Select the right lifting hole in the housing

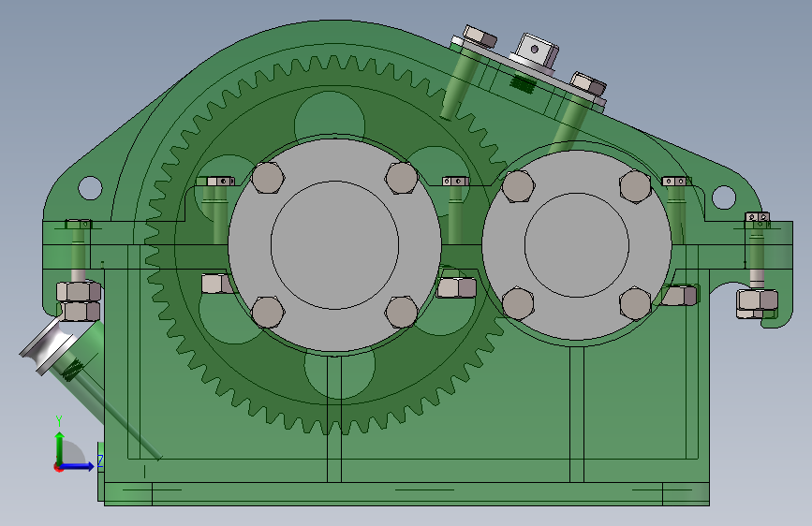coord(723,197)
